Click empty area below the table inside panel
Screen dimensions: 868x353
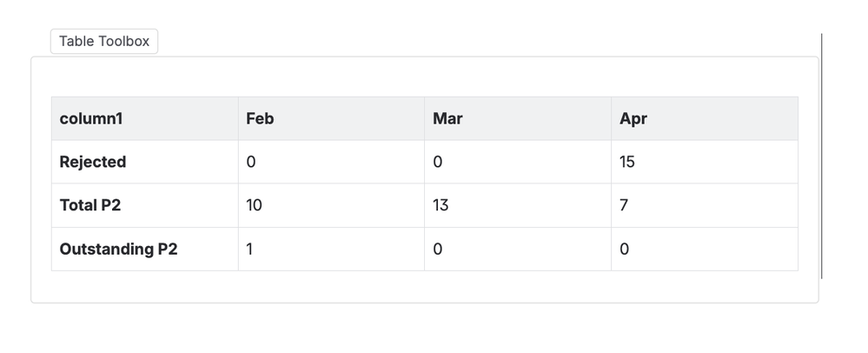[425, 287]
